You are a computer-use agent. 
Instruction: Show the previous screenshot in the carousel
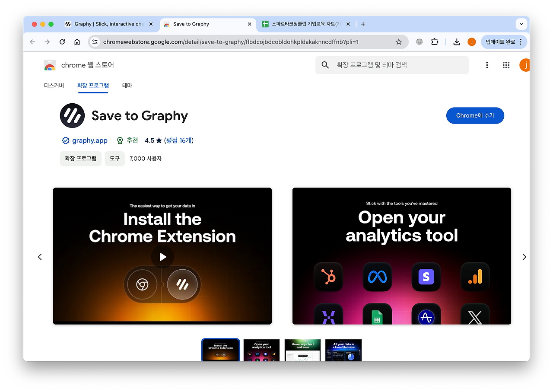(x=40, y=257)
